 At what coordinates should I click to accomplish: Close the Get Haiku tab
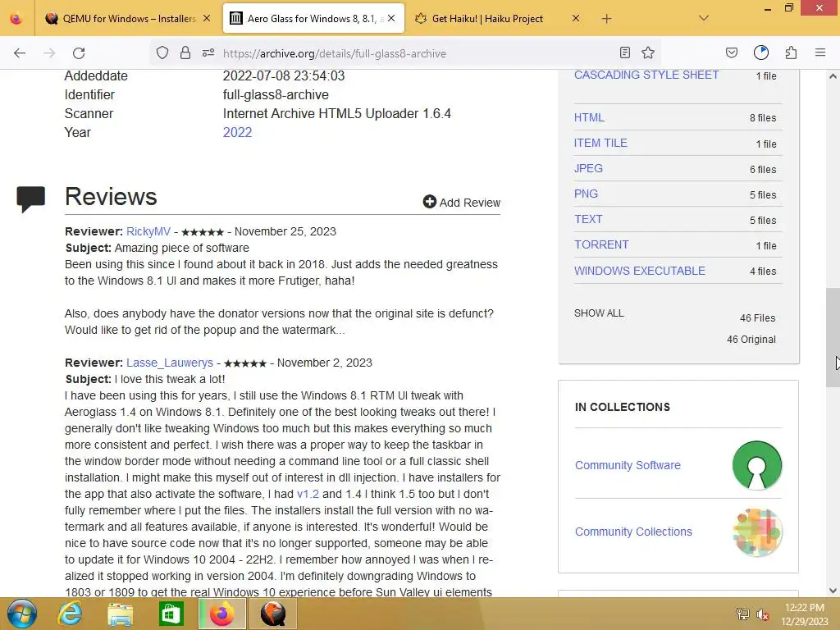576,18
